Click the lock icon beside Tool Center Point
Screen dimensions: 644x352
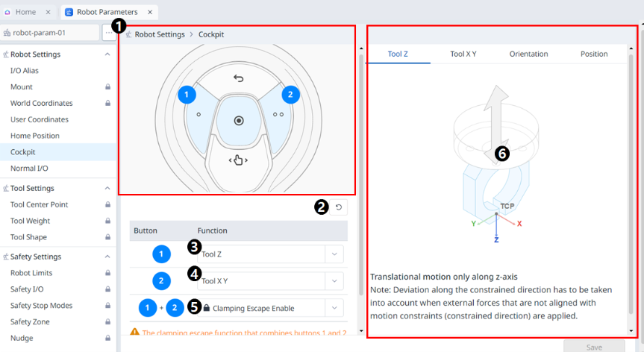point(108,205)
